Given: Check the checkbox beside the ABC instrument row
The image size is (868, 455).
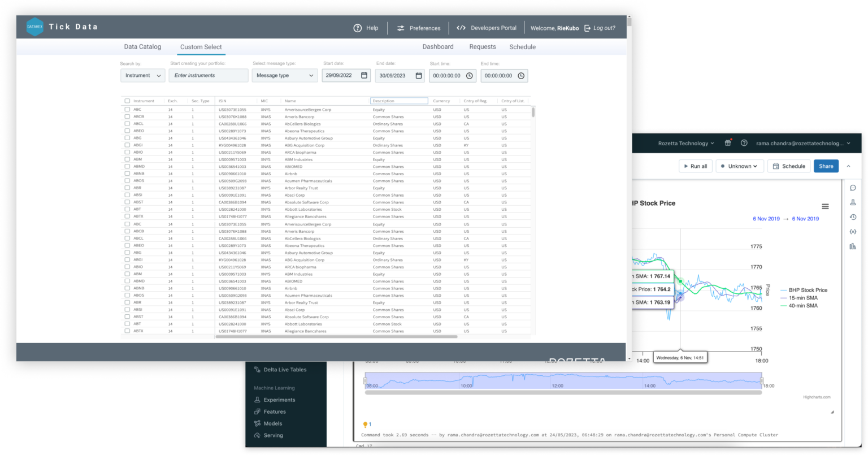Looking at the screenshot, I should pos(127,109).
